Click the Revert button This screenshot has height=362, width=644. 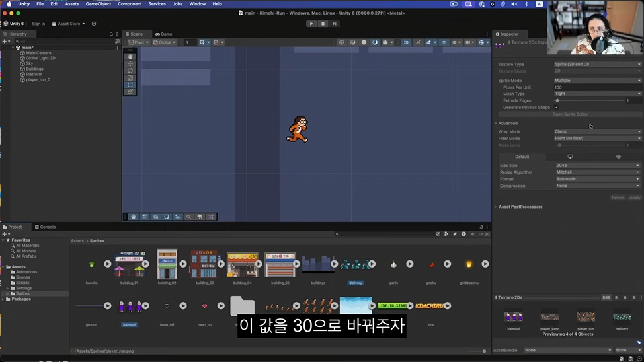pos(618,198)
